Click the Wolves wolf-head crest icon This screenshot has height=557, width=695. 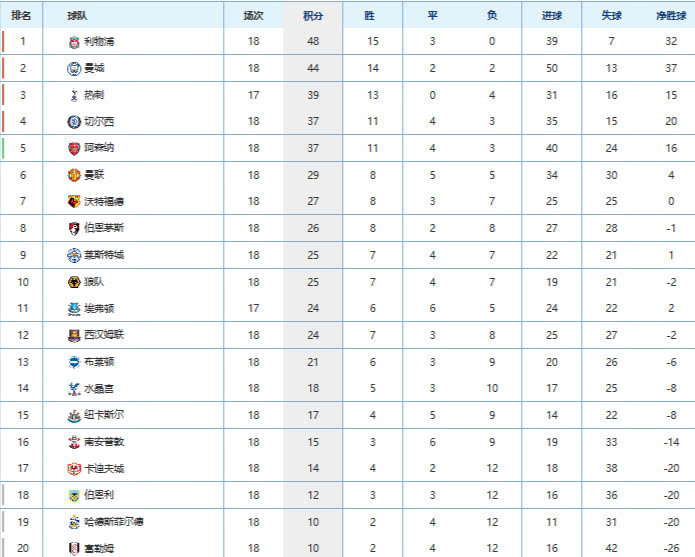(74, 282)
